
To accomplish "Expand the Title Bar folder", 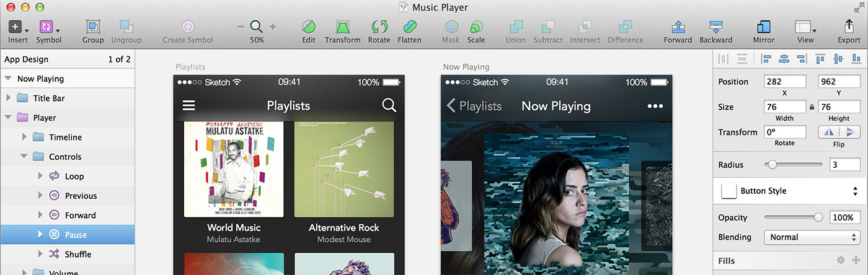I will point(8,98).
